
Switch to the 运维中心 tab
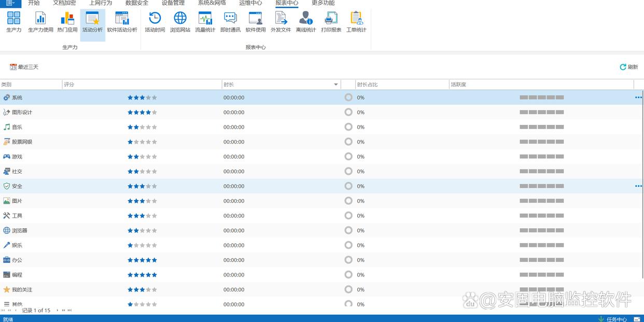pos(250,3)
